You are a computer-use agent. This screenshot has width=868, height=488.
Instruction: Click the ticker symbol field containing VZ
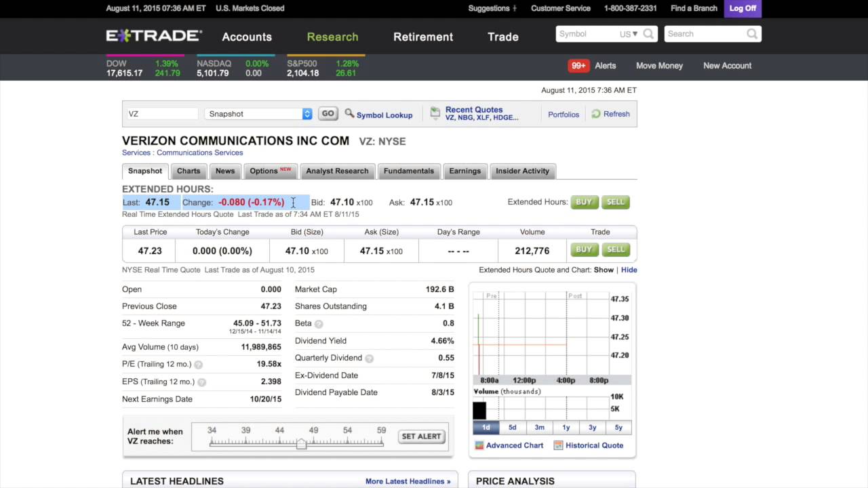click(162, 114)
